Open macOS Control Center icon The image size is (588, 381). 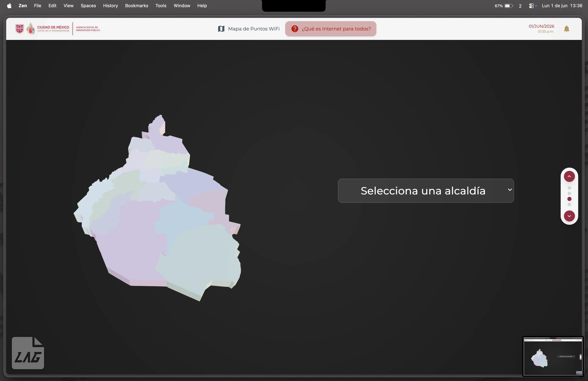click(x=532, y=6)
